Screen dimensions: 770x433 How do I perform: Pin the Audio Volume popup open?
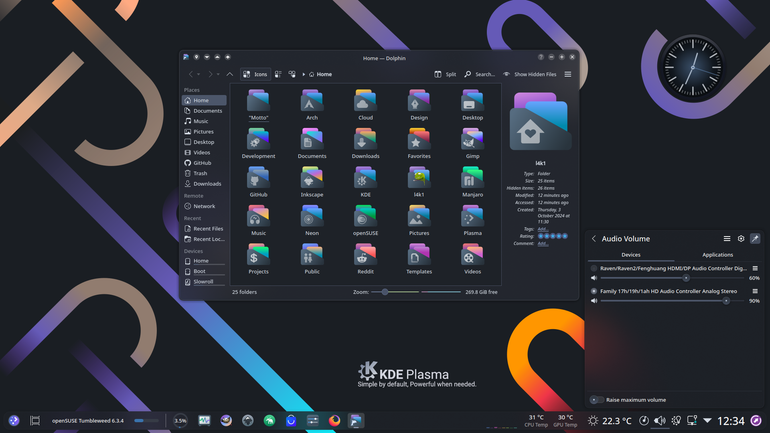pyautogui.click(x=755, y=239)
